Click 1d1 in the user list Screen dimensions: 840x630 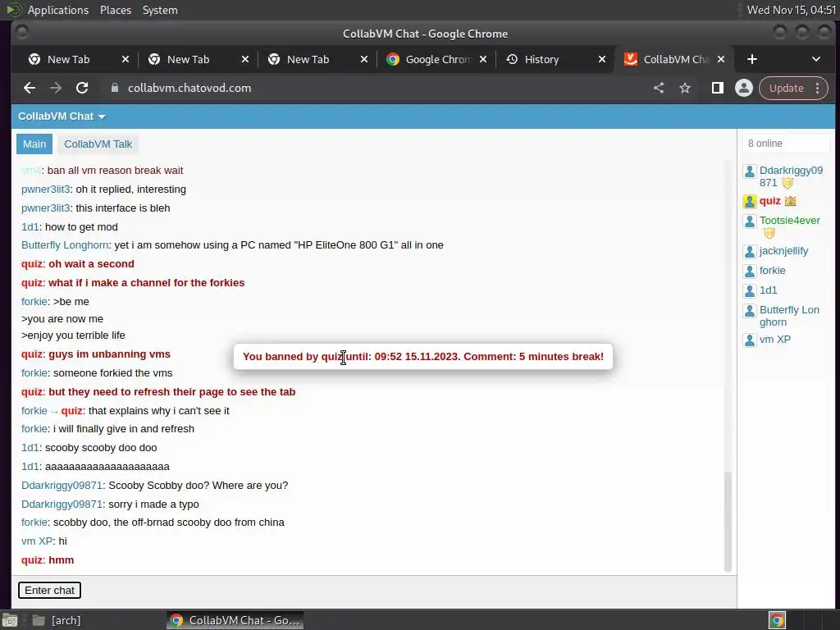[768, 290]
